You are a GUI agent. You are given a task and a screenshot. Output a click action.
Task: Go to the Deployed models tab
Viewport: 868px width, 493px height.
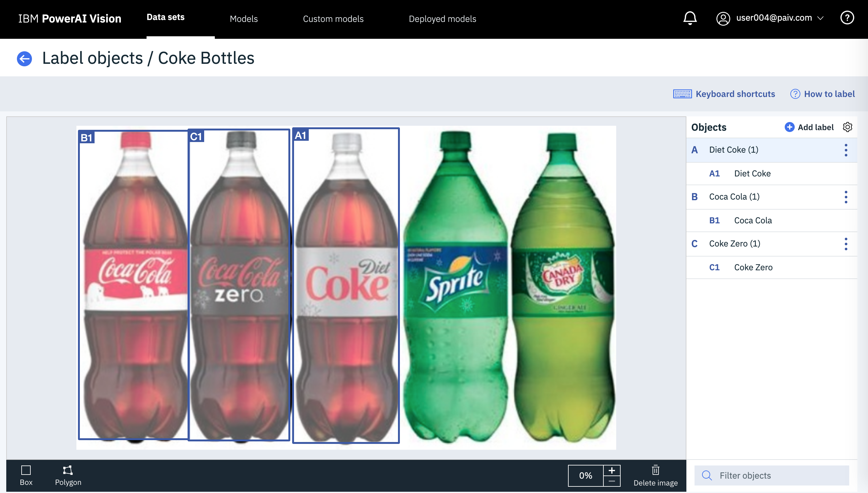click(442, 19)
